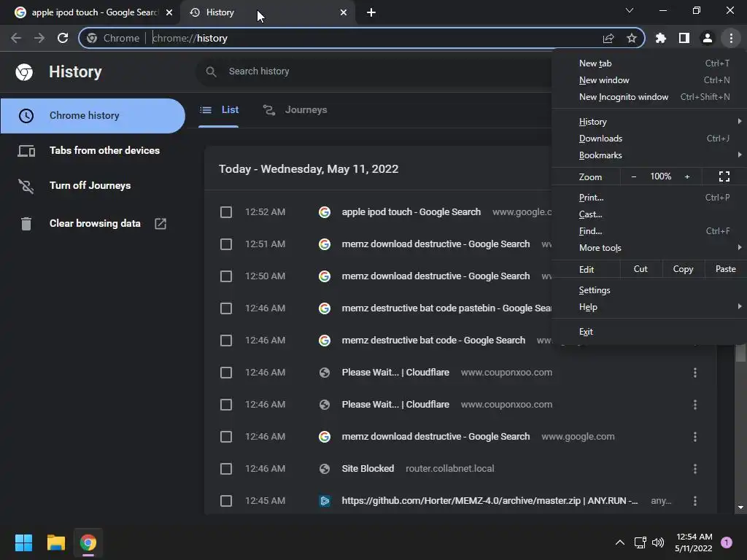Viewport: 747px width, 560px height.
Task: Click Cut in Edit row
Action: pyautogui.click(x=640, y=269)
